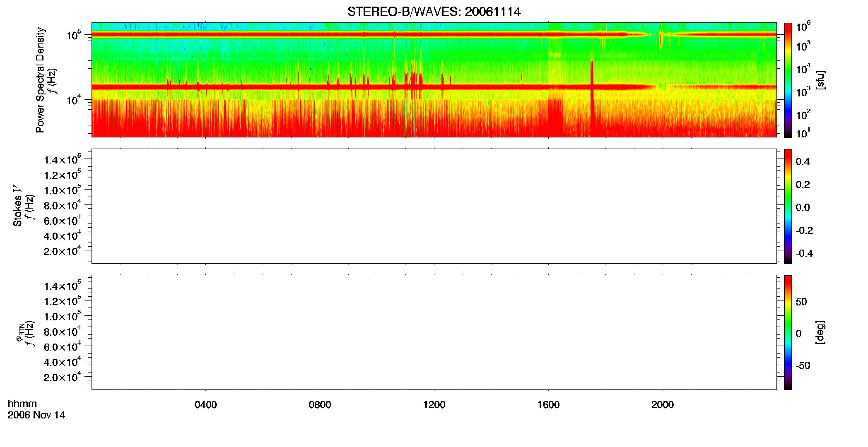Click the Power Spectral Density axis label
The width and height of the screenshot is (868, 447).
coord(40,80)
